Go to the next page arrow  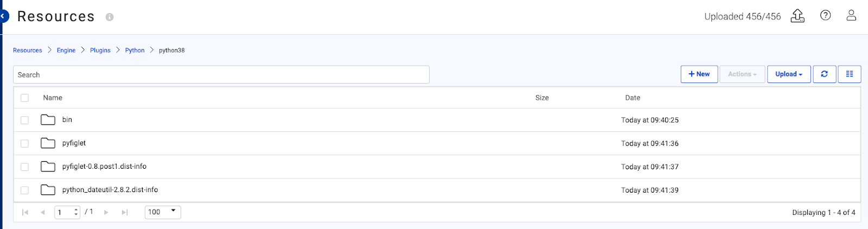106,212
